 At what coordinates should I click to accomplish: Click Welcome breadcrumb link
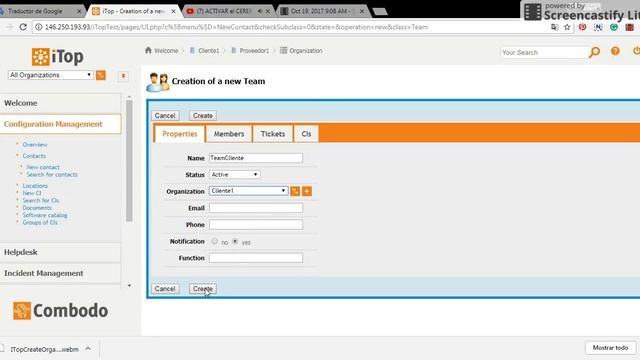(166, 51)
